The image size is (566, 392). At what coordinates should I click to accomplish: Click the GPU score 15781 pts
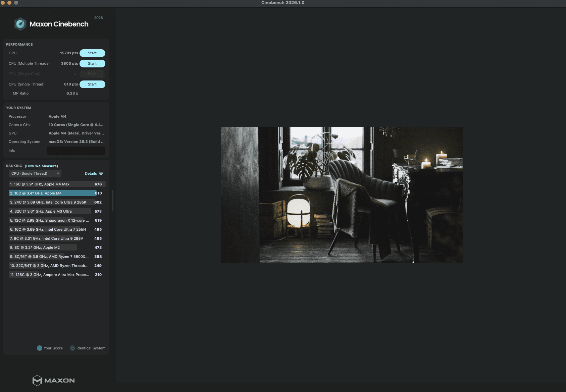[69, 53]
